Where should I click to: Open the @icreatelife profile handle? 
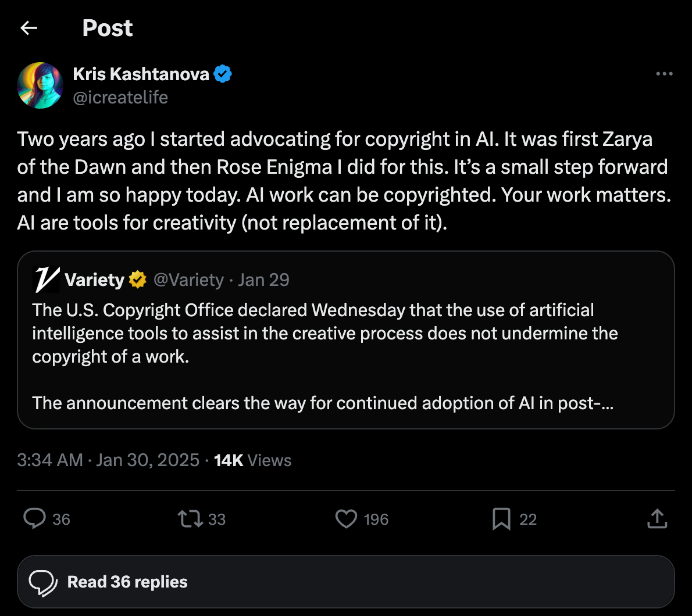(121, 97)
